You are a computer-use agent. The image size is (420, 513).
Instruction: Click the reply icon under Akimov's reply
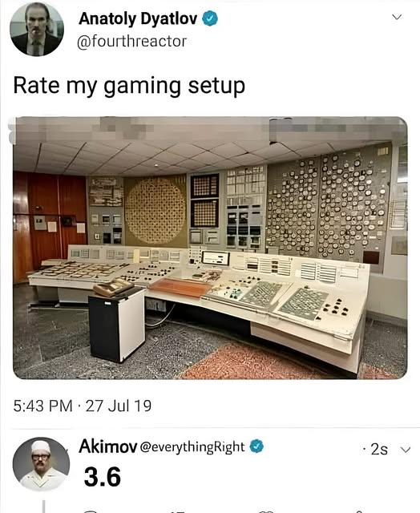(x=91, y=511)
